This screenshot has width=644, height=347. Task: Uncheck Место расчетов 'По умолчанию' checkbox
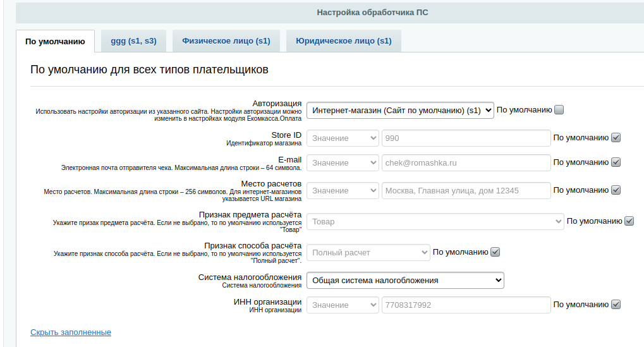pos(616,190)
